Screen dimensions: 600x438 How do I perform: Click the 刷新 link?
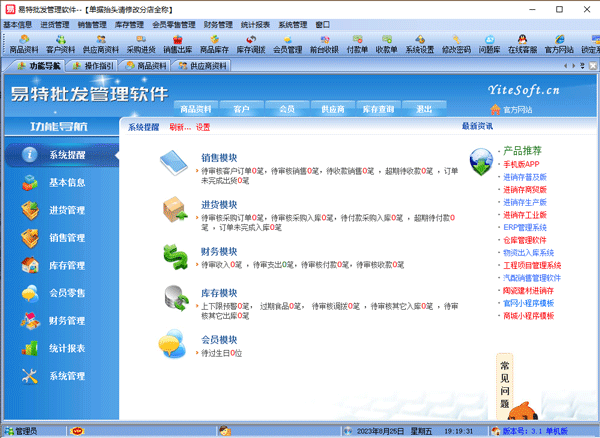click(180, 127)
